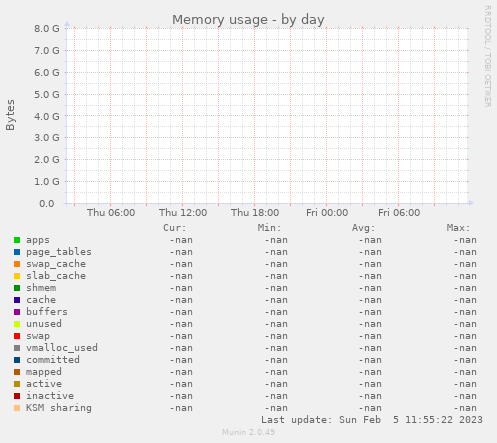The height and width of the screenshot is (443, 497).
Task: Click the swap_cache orange legend swatch
Action: tap(17, 264)
